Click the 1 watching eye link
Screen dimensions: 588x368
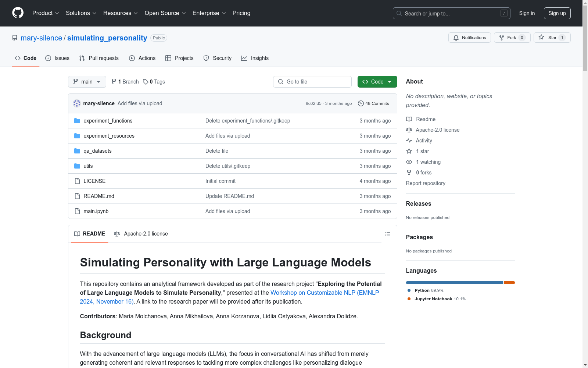pyautogui.click(x=428, y=162)
